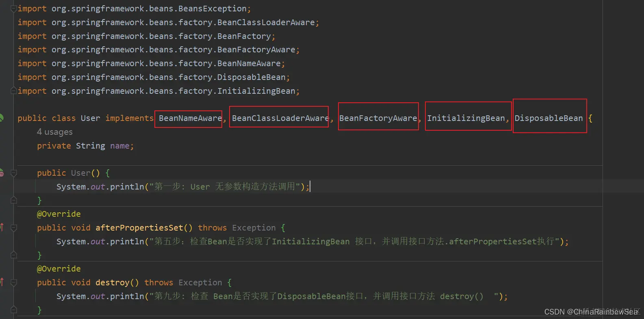Click the @Override annotation above afterPropertiesSet
This screenshot has height=319, width=644.
59,214
